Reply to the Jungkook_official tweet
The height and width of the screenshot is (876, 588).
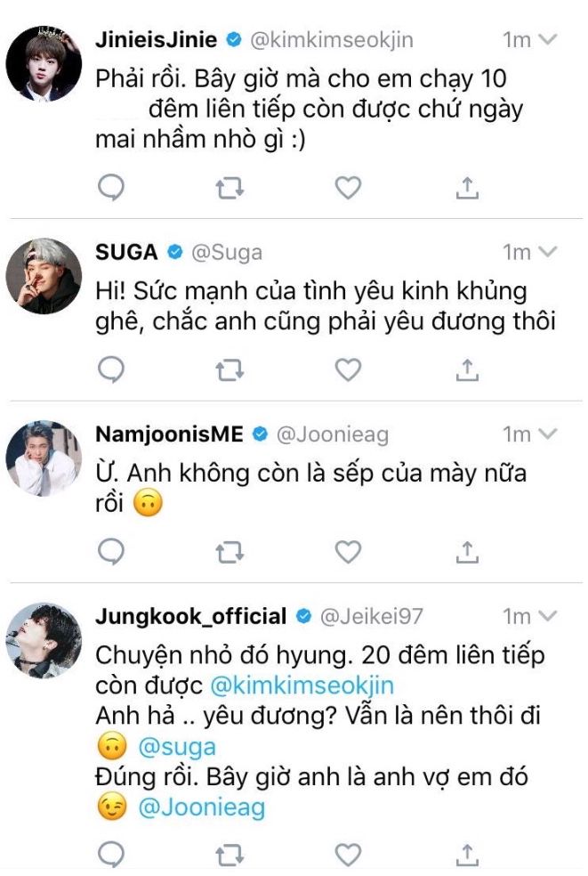111,856
